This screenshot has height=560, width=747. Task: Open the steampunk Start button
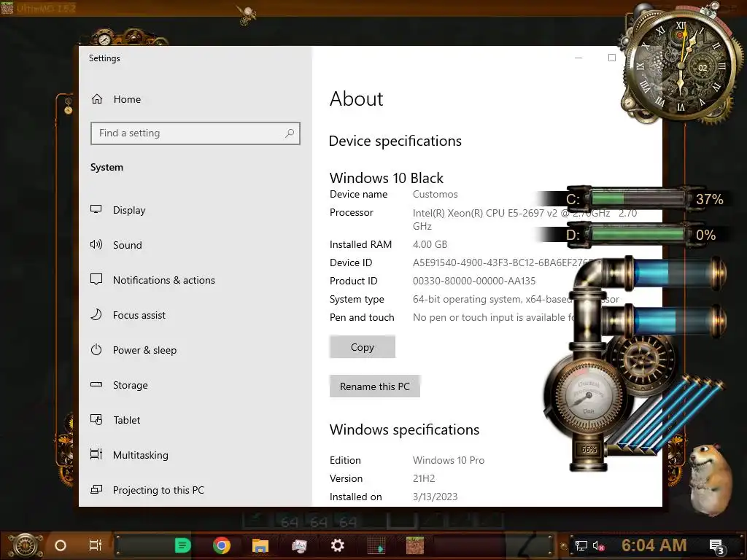point(26,545)
